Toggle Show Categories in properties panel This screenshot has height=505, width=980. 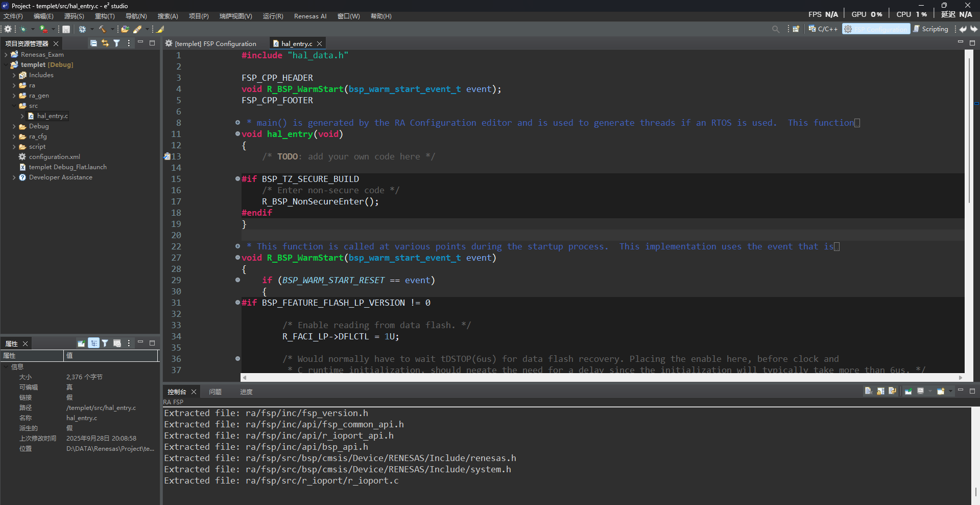click(94, 343)
